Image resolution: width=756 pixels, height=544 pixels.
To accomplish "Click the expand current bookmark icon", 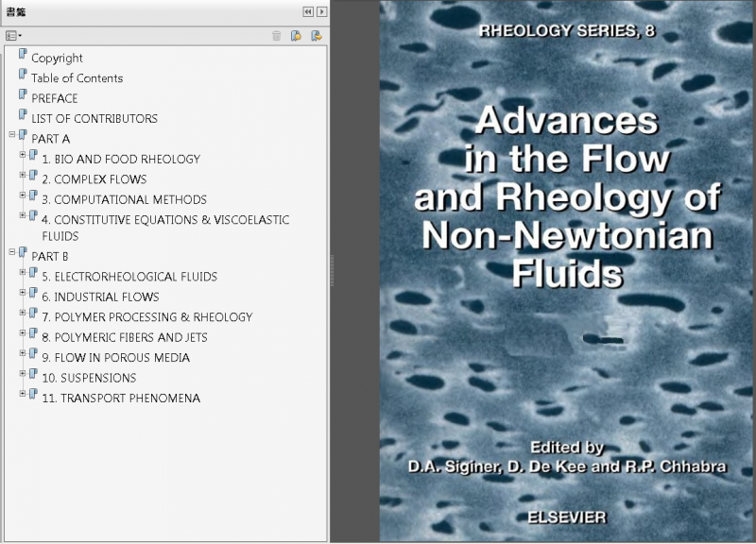I will click(317, 36).
